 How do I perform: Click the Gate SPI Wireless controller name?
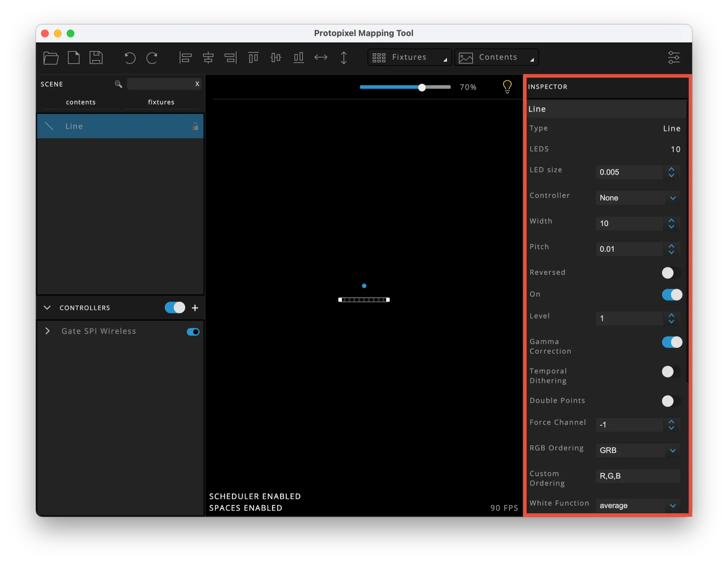(x=99, y=331)
